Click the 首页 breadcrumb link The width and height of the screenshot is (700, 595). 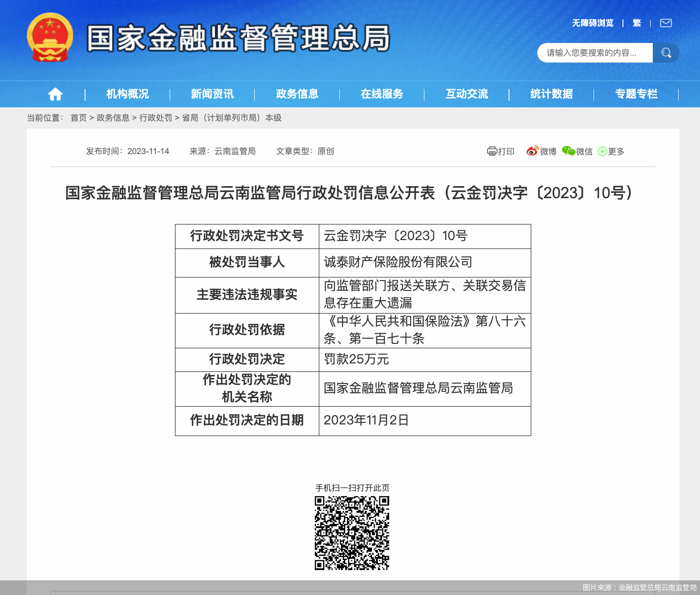tap(78, 118)
